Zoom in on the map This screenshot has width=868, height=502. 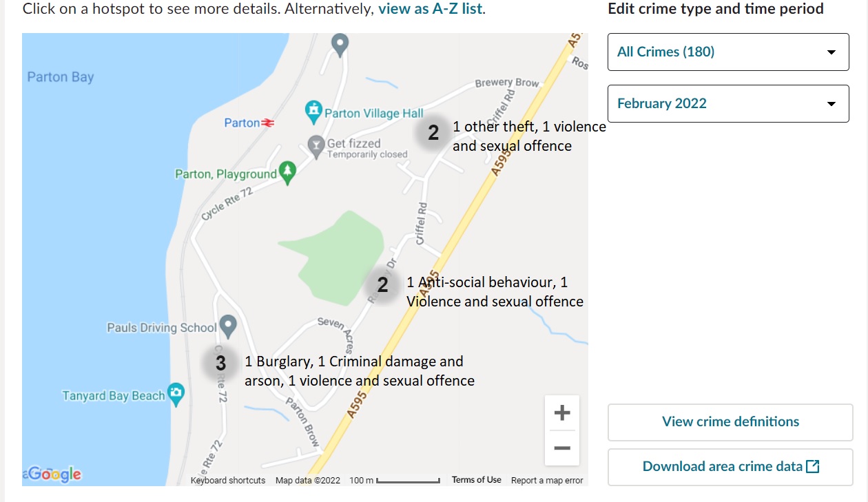point(562,413)
